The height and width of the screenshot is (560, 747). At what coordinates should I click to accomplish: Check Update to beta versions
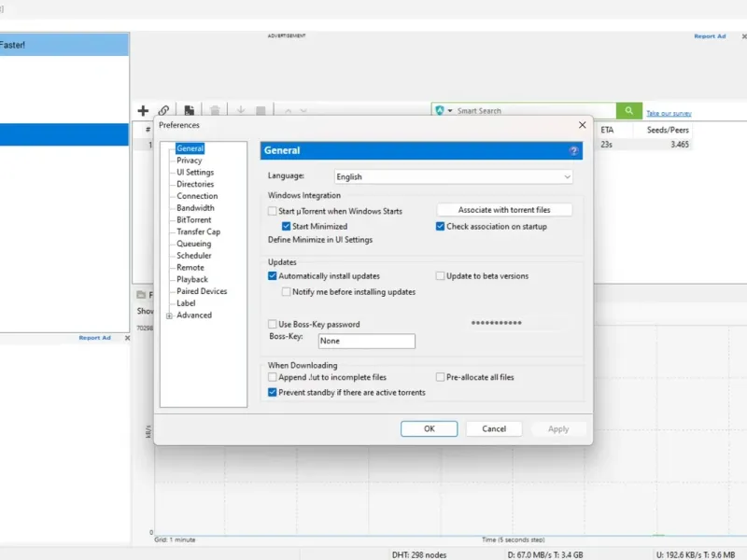(440, 275)
